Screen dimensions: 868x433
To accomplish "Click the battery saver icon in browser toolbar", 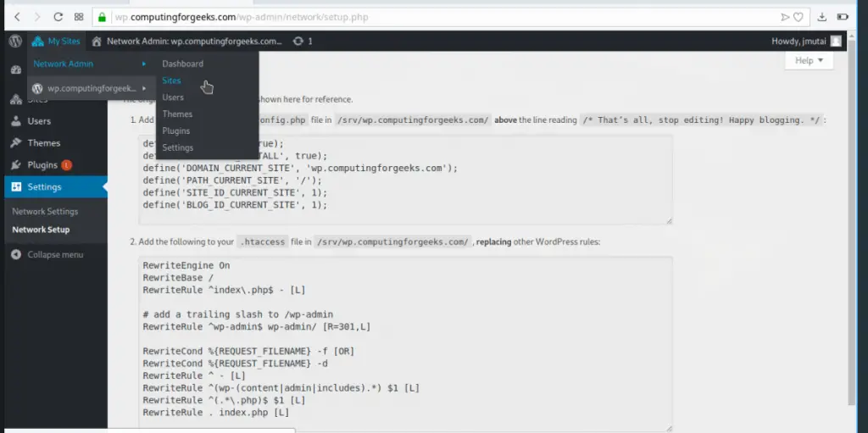I will tap(843, 16).
